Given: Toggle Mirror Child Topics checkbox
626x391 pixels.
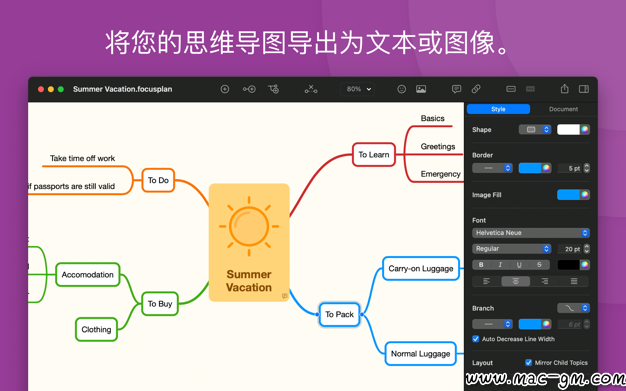Looking at the screenshot, I should (x=529, y=363).
